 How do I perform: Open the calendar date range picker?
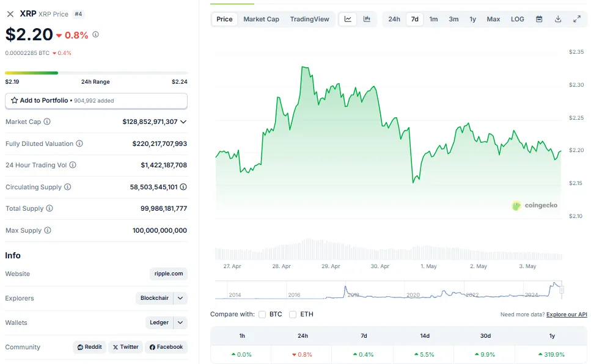click(540, 19)
